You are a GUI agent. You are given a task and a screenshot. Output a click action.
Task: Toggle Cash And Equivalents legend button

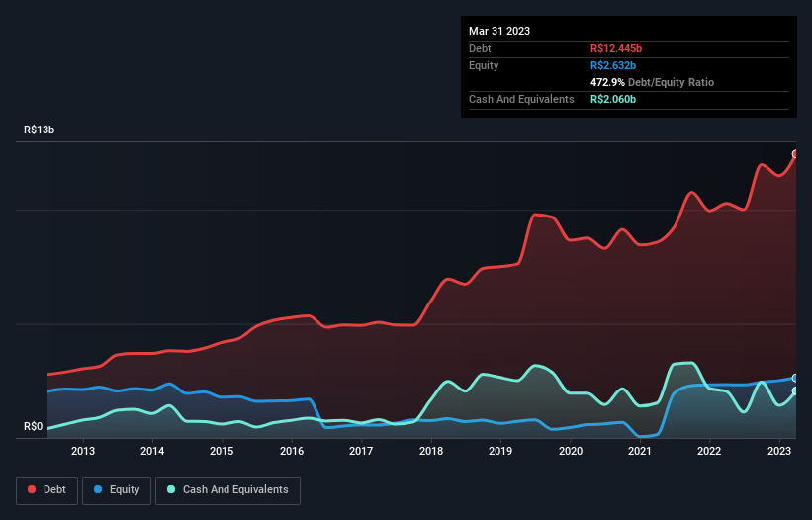pyautogui.click(x=227, y=490)
